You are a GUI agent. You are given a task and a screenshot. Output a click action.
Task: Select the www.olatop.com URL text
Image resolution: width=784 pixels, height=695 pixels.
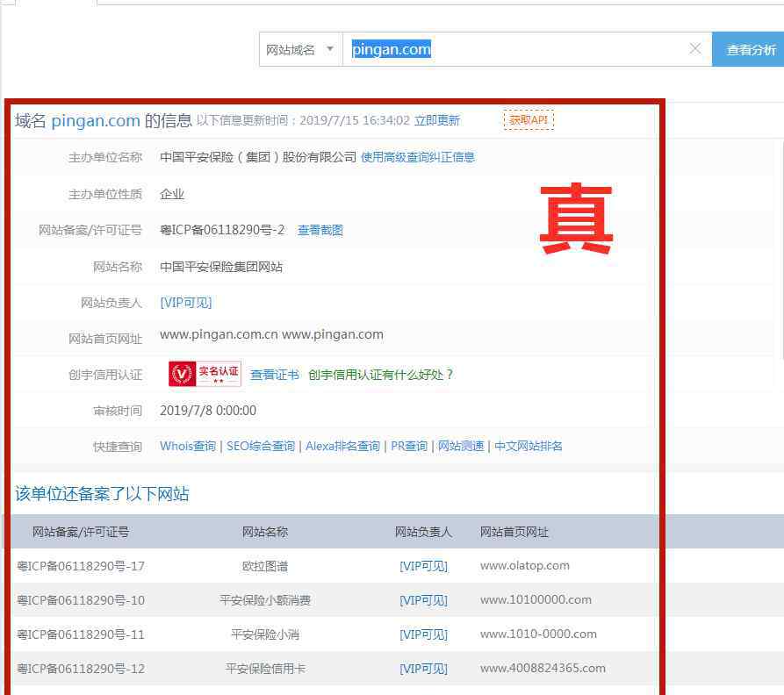pyautogui.click(x=525, y=566)
